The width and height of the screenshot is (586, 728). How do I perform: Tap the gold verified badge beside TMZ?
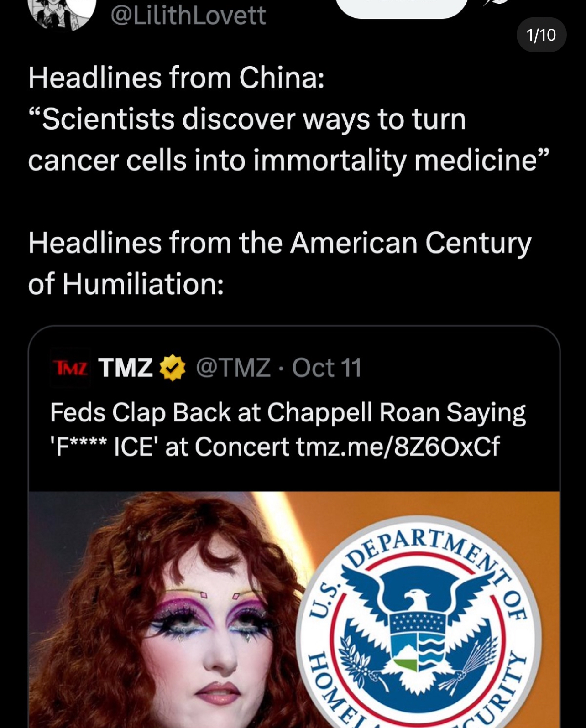(x=172, y=368)
